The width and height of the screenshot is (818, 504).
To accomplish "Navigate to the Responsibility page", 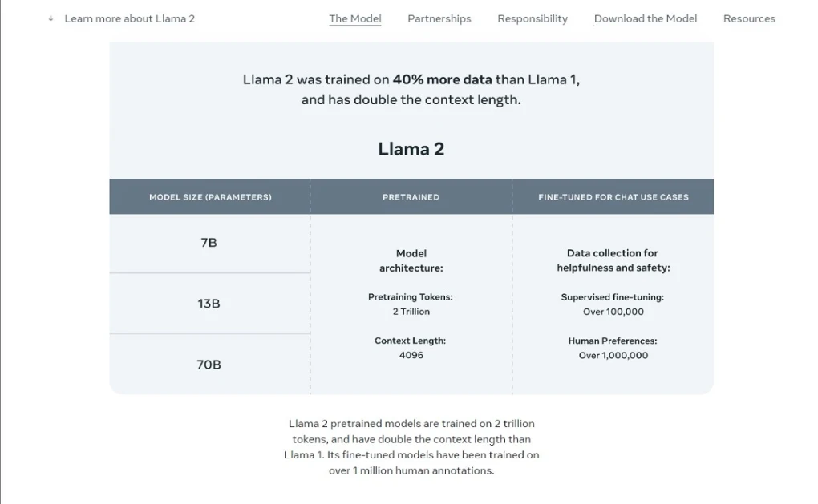I will (532, 18).
